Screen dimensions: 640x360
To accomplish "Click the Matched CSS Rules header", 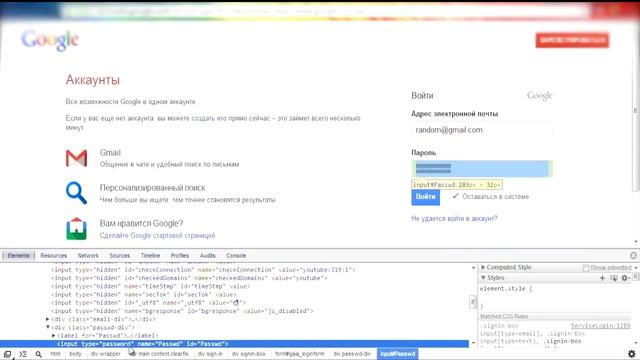I will 504,316.
